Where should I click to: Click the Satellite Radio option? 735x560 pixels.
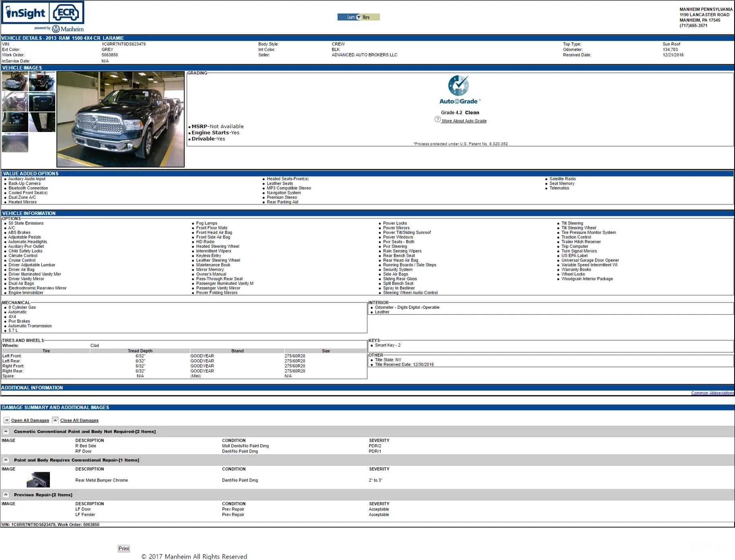coord(563,179)
